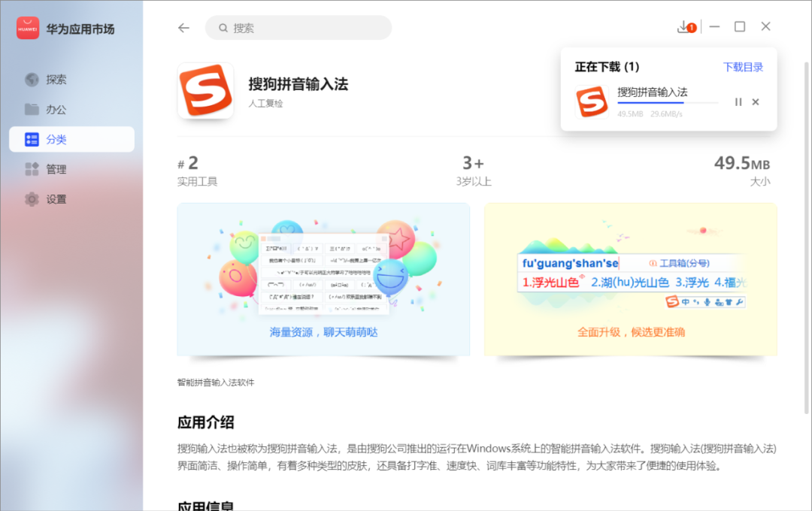Maximize the AppGallery window
This screenshot has height=511, width=812.
[740, 26]
